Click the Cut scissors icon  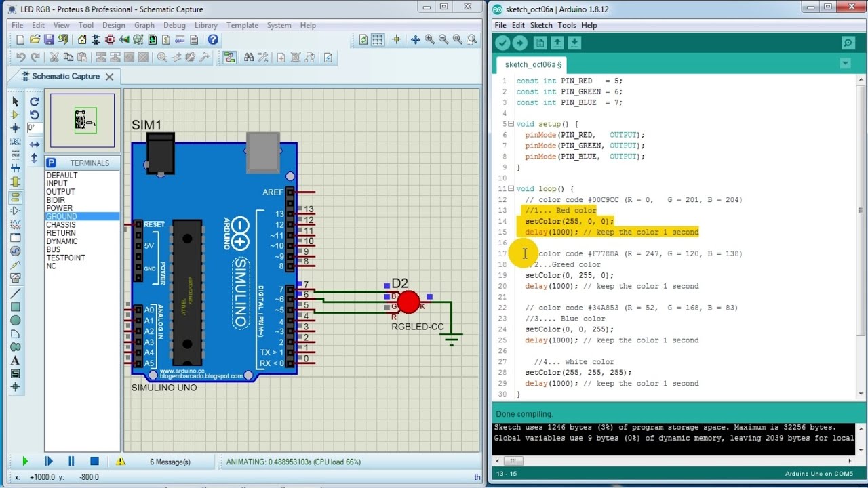(x=54, y=58)
